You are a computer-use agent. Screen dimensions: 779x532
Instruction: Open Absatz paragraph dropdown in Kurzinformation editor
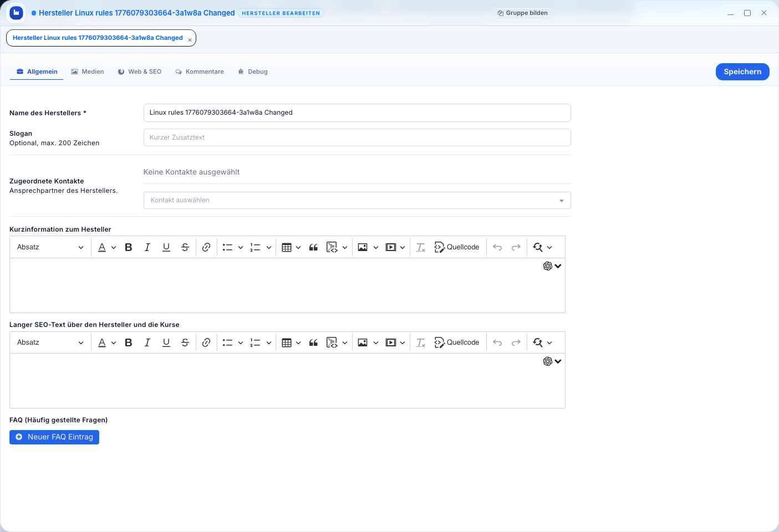(x=50, y=247)
